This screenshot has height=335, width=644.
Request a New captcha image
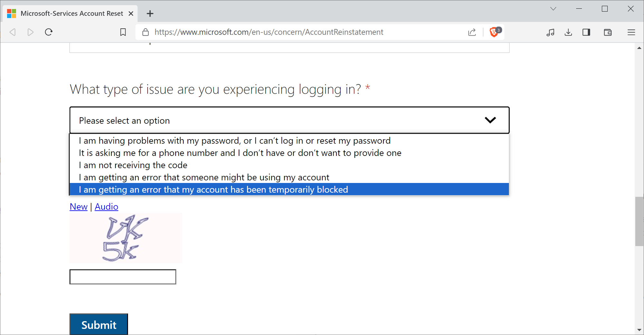pos(78,206)
